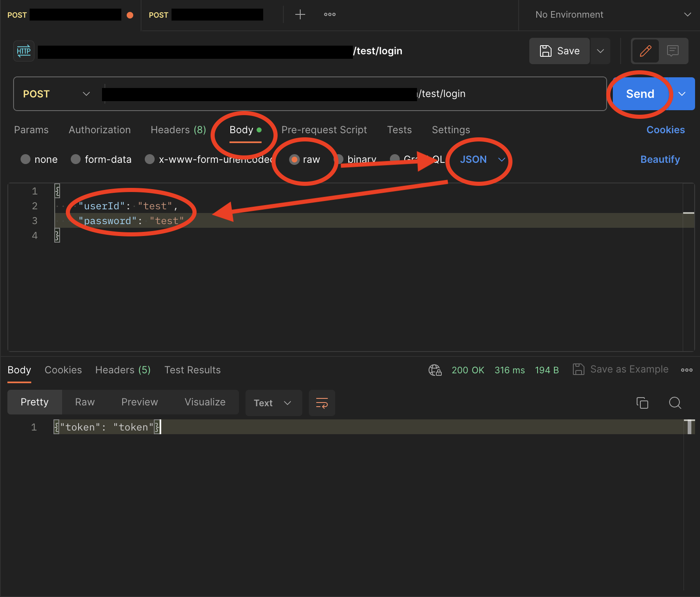Open the tab overflow three-dots menu

(x=329, y=15)
